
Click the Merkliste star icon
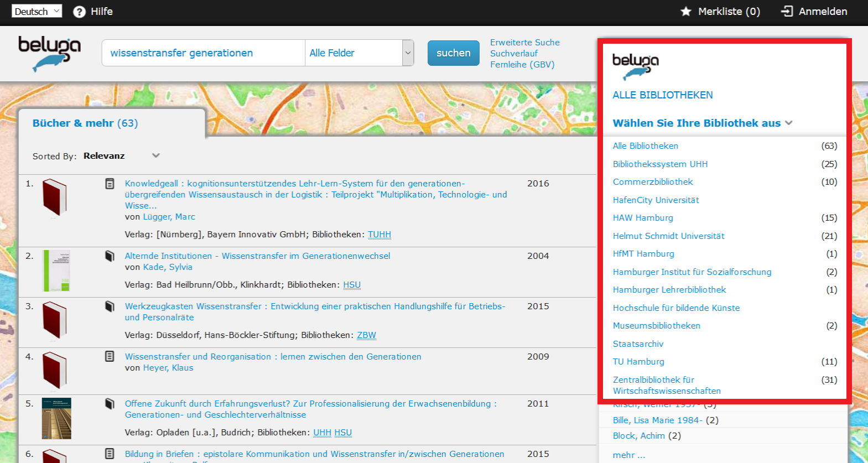(x=686, y=11)
